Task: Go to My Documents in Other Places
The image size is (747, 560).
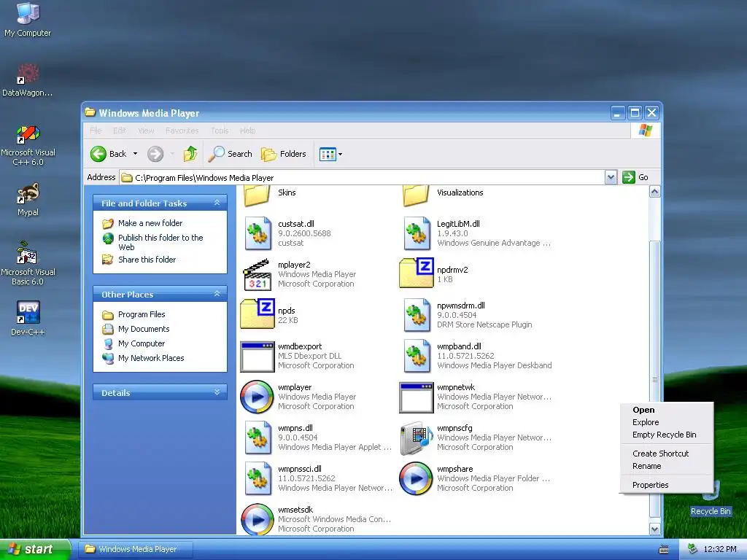Action: (x=144, y=329)
